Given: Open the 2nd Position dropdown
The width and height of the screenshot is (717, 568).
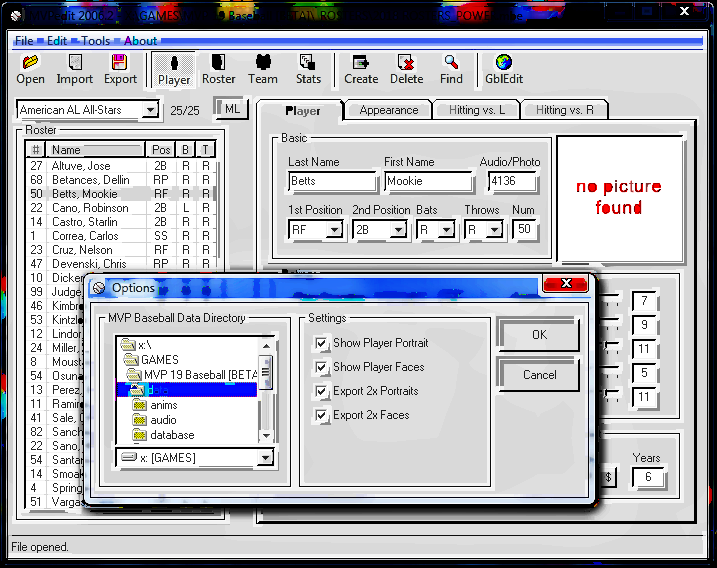Looking at the screenshot, I should (399, 230).
